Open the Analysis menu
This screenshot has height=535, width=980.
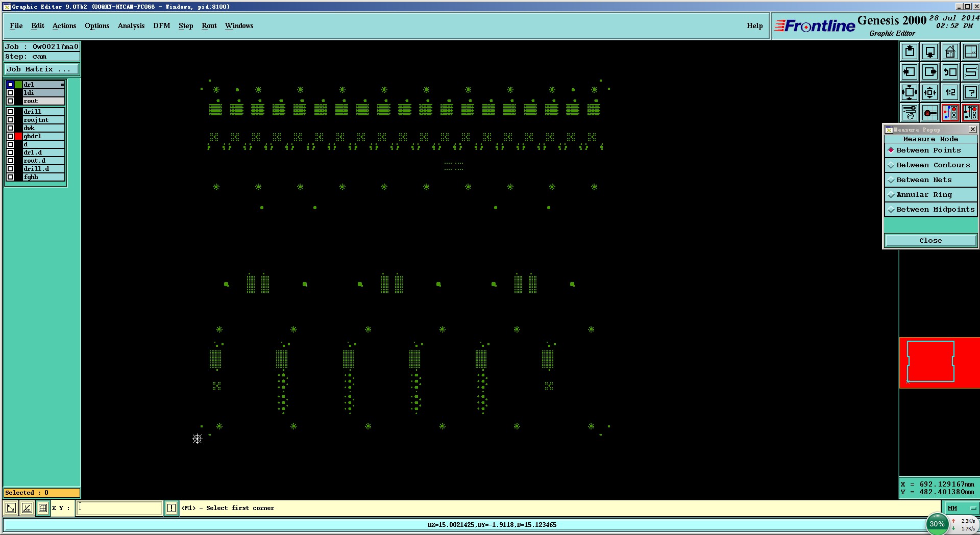(x=131, y=26)
